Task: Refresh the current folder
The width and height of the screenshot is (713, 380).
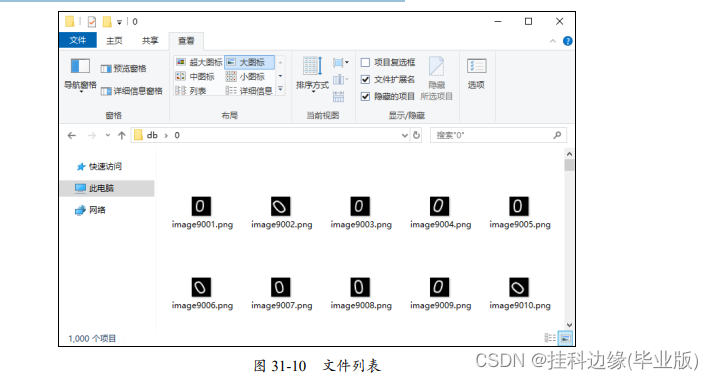Action: point(416,135)
